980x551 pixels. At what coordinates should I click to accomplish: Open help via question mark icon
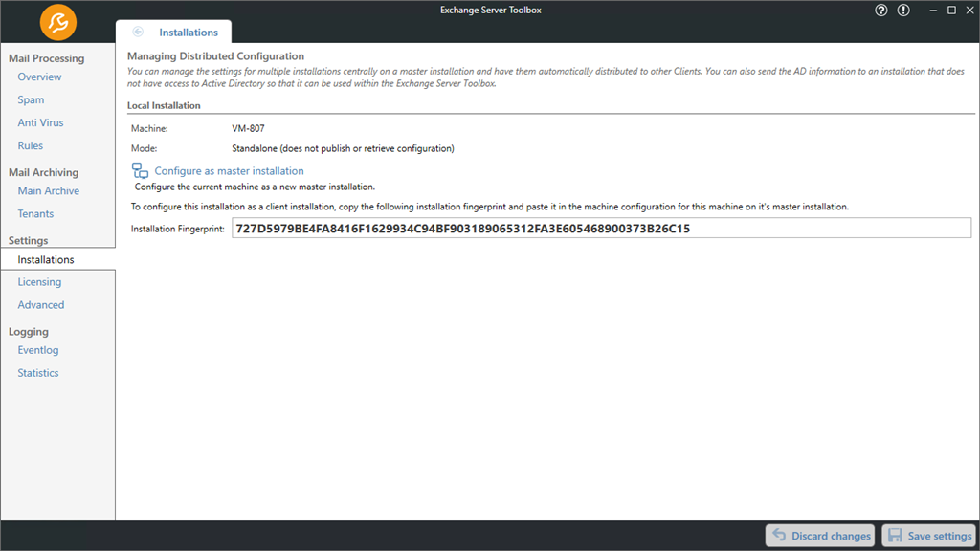click(x=881, y=10)
